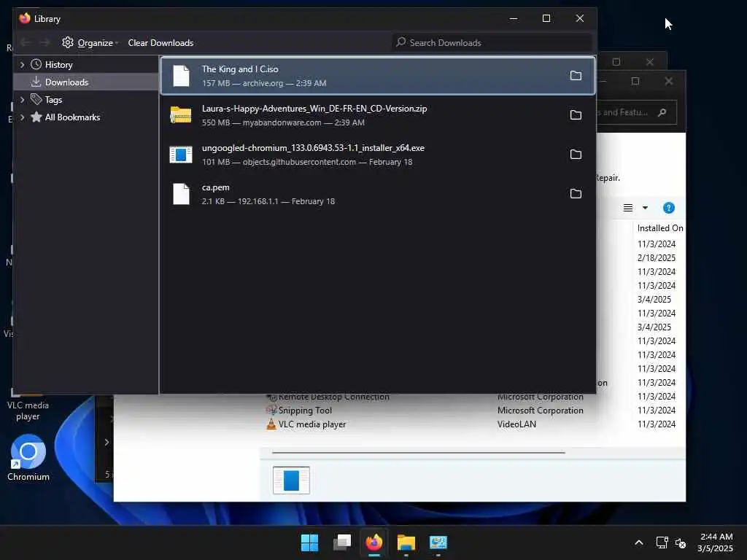The height and width of the screenshot is (560, 747).
Task: Click the program thumbnail in the details pane
Action: tap(291, 480)
